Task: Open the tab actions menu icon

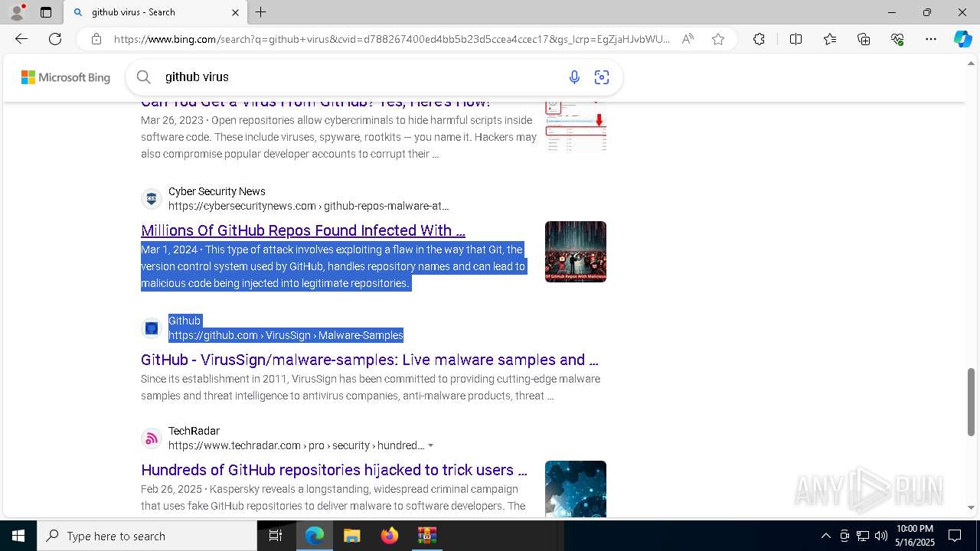Action: coord(46,12)
